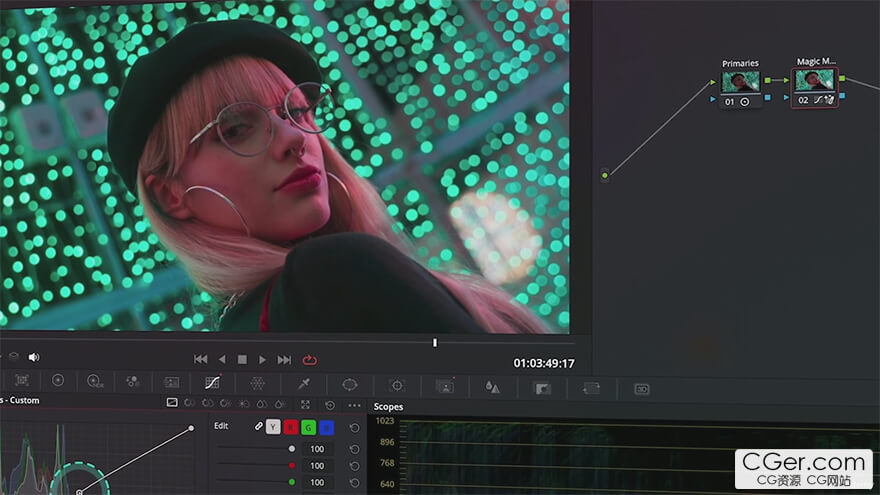880x495 pixels.
Task: Click the 01 node number label
Action: coord(729,102)
